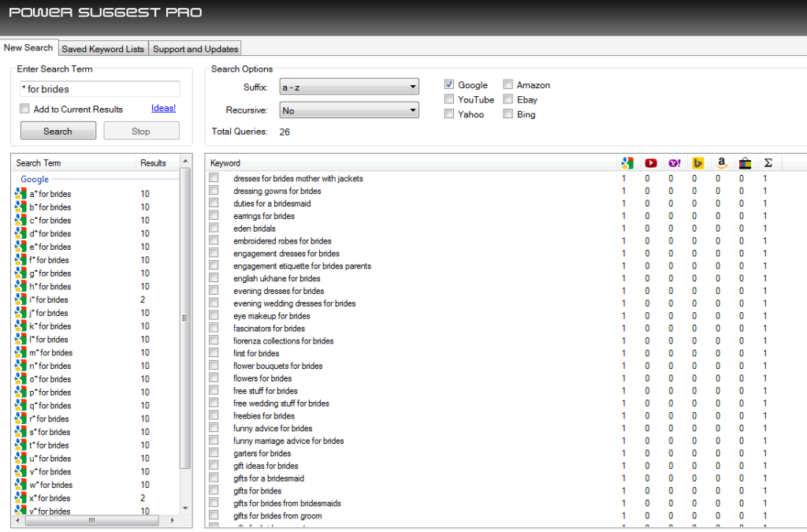
Task: Open the Support and Updates tab
Action: [x=195, y=49]
